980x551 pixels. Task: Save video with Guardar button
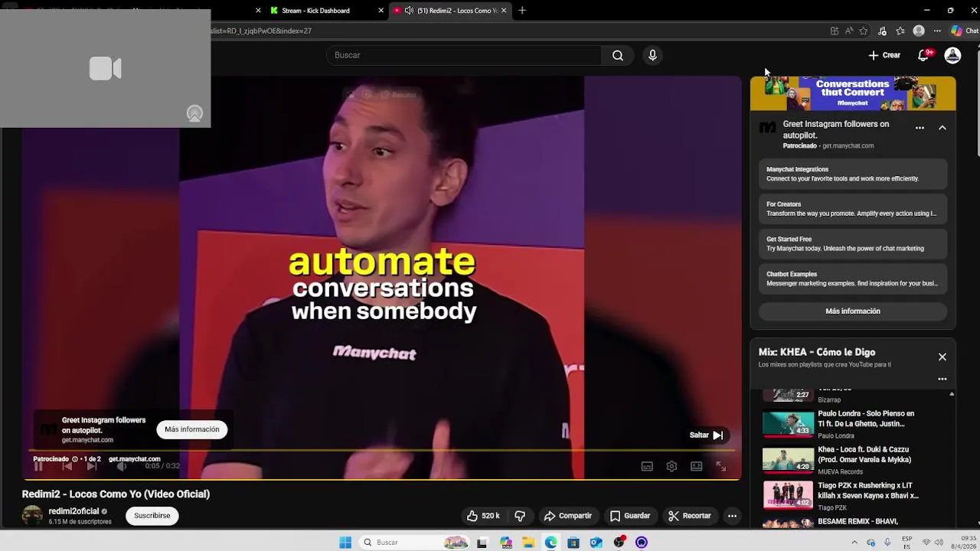[x=630, y=516]
